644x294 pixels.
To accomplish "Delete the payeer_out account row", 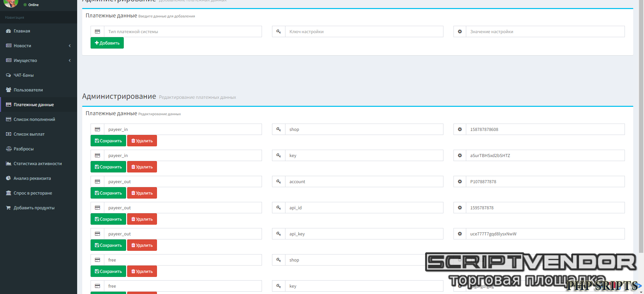I will point(142,193).
